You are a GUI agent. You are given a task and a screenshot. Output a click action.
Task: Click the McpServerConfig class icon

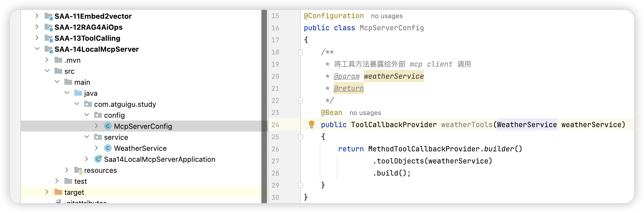click(x=108, y=126)
